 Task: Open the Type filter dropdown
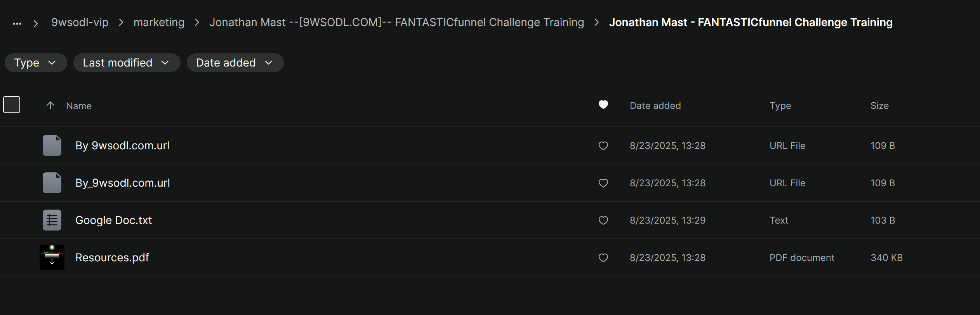tap(35, 63)
